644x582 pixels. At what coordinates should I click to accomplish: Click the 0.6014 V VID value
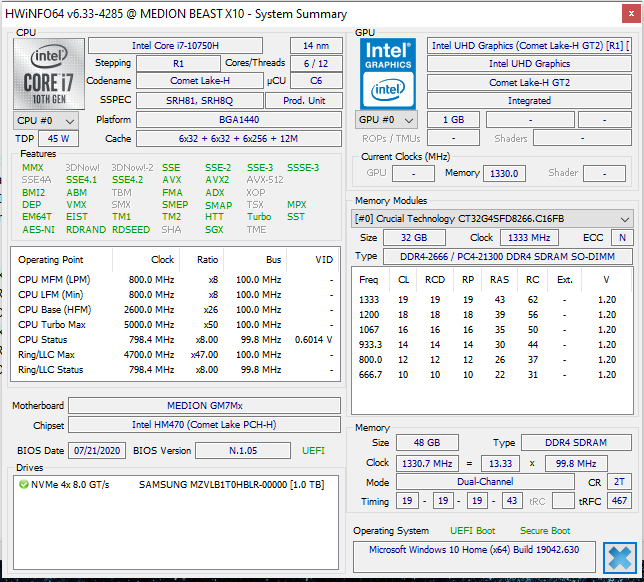click(313, 340)
